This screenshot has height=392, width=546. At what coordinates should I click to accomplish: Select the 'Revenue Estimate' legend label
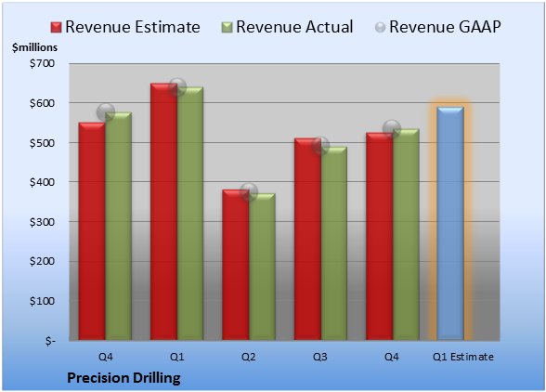[x=133, y=27]
